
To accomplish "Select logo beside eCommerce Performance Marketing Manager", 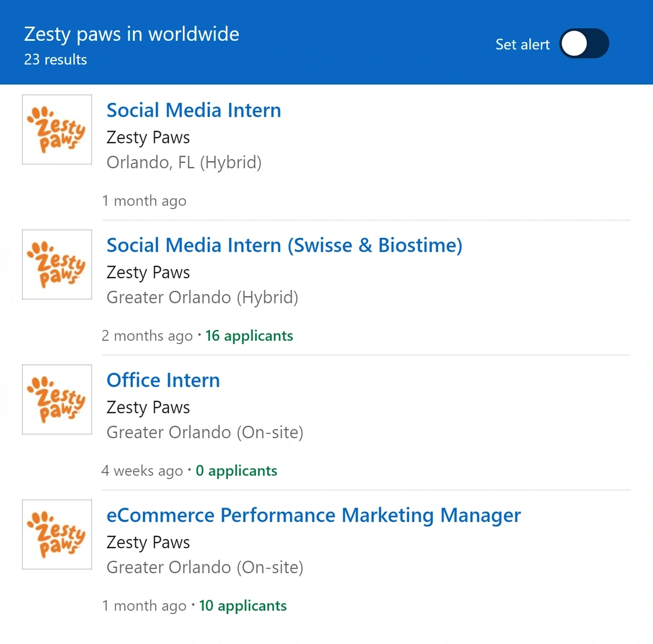I will point(57,535).
